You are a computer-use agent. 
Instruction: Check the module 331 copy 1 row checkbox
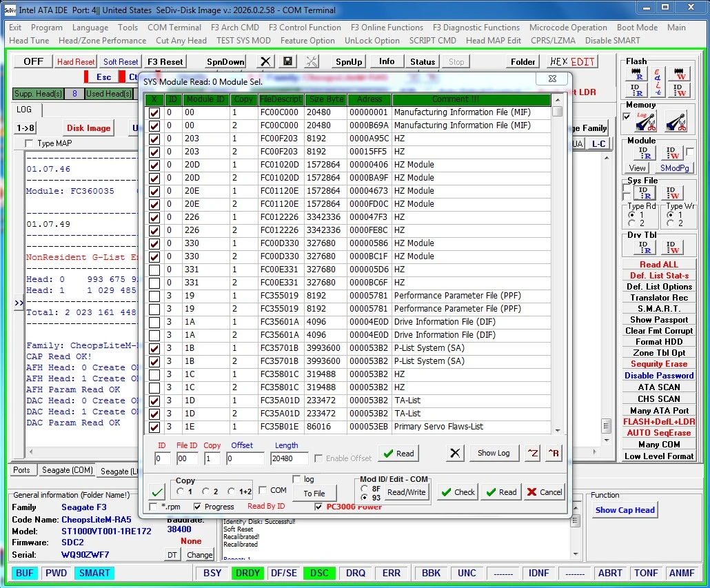point(154,270)
